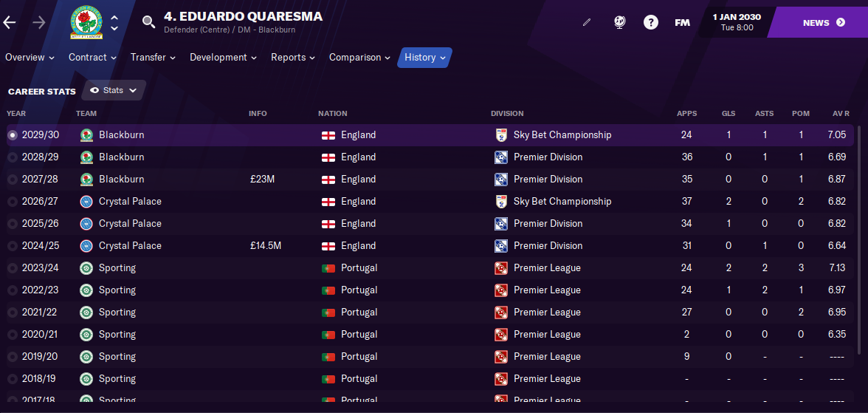The width and height of the screenshot is (868, 413).
Task: Select the 2027/28 season radio button
Action: 13,179
